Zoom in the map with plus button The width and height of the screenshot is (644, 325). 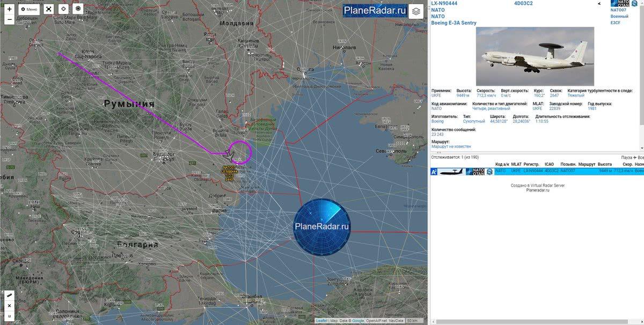[x=9, y=9]
